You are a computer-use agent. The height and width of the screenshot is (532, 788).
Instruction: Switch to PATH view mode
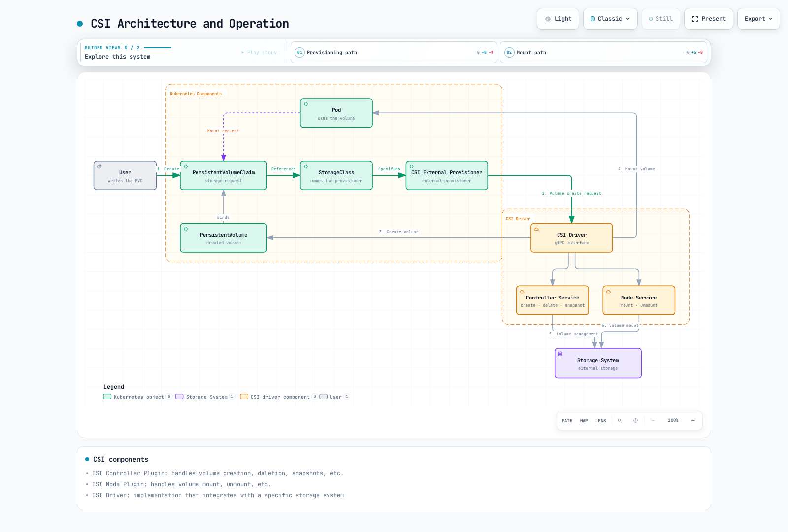pos(567,421)
